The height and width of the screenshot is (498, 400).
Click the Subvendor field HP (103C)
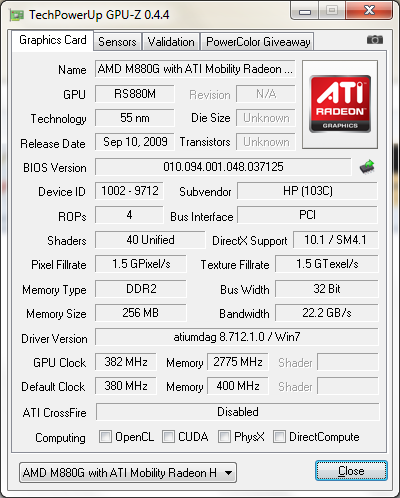tap(307, 191)
